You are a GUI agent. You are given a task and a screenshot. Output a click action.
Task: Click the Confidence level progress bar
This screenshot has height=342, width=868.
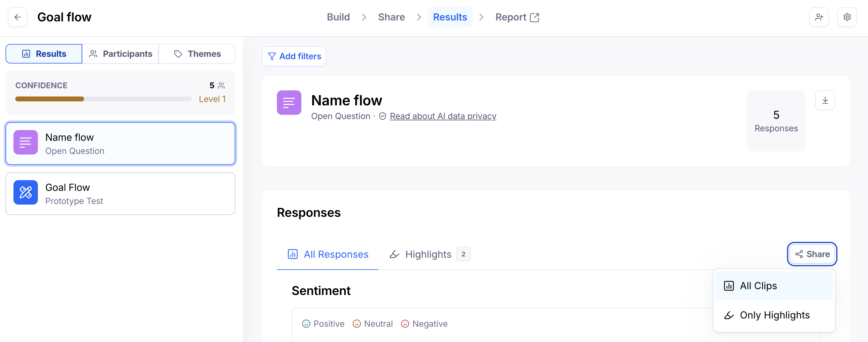(103, 99)
